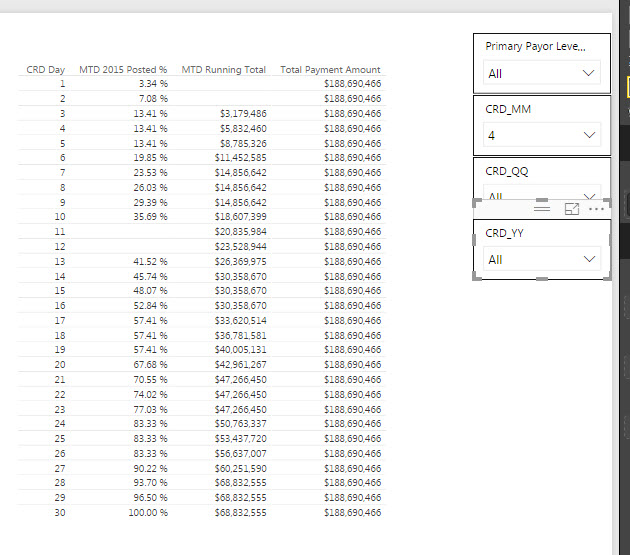Select running total $40,005,131
Viewport: 630px width, 555px height.
pyautogui.click(x=240, y=350)
